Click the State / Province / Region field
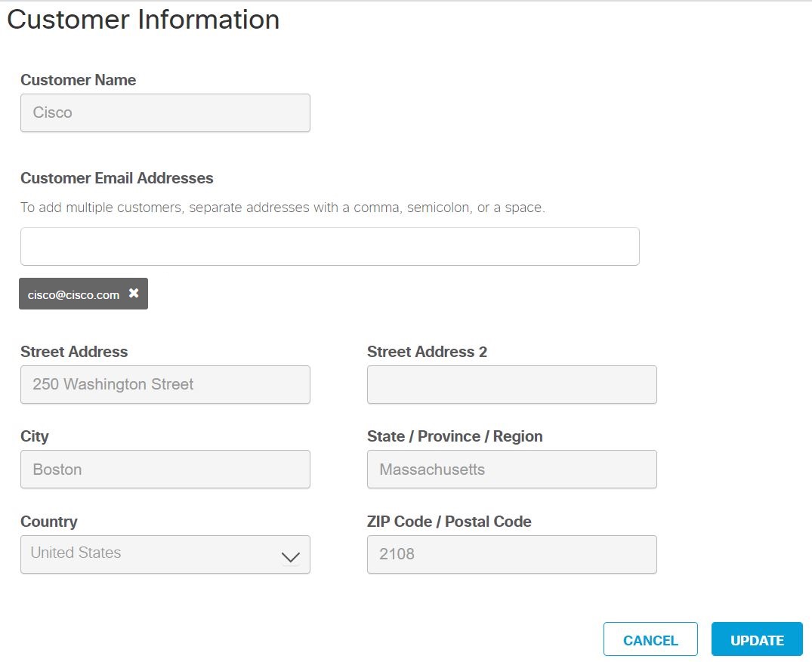Screen dimensions: 812x662 pyautogui.click(x=511, y=469)
